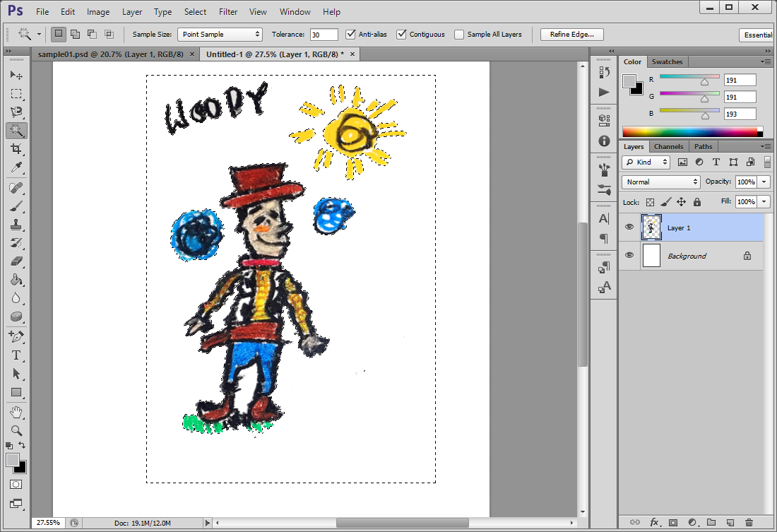This screenshot has height=532, width=777.
Task: Select the Spot Healing Brush tool
Action: pos(16,188)
